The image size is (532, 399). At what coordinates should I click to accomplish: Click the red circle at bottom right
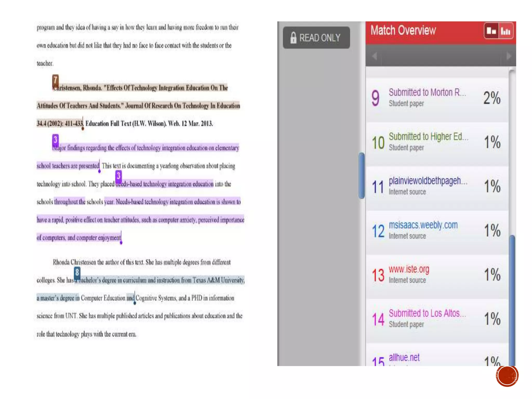pos(507,376)
